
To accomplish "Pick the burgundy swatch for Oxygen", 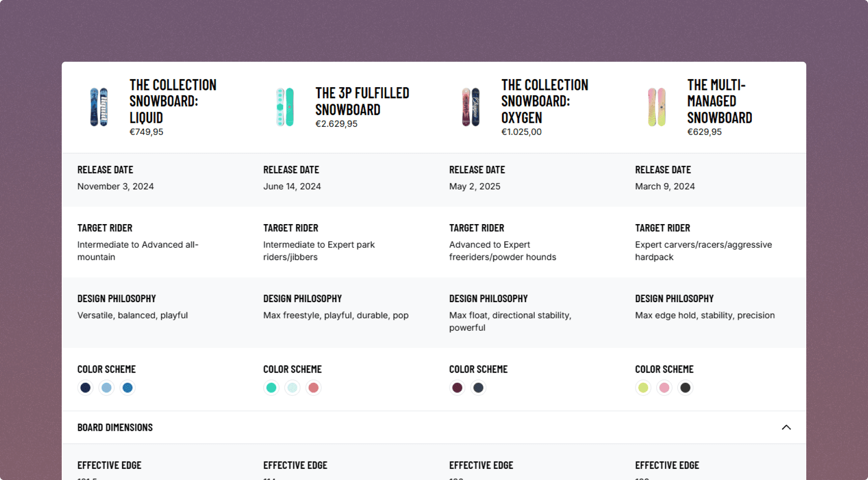I will click(x=457, y=387).
